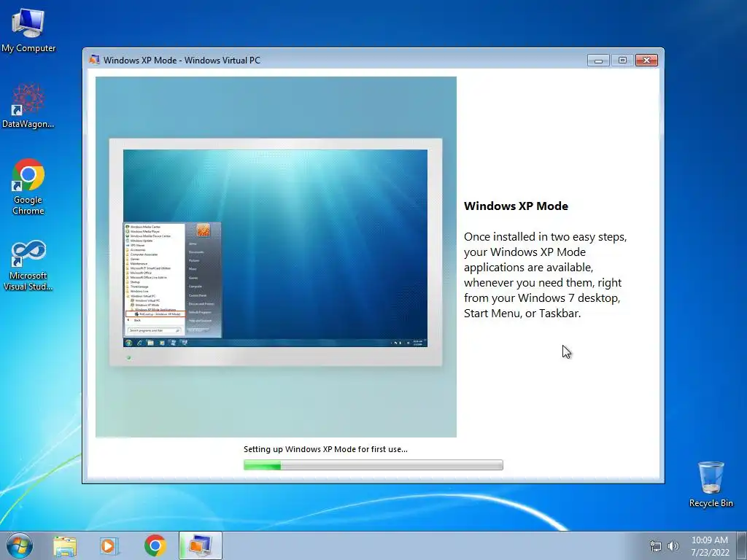This screenshot has width=747, height=560.
Task: Click the Windows XP Mode title bar icon
Action: click(94, 60)
